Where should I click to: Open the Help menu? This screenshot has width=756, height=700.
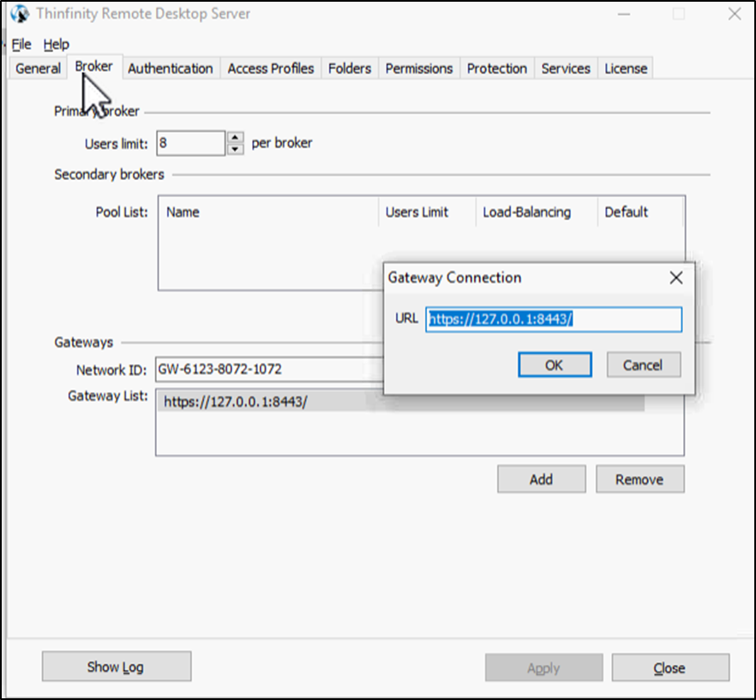(x=57, y=44)
